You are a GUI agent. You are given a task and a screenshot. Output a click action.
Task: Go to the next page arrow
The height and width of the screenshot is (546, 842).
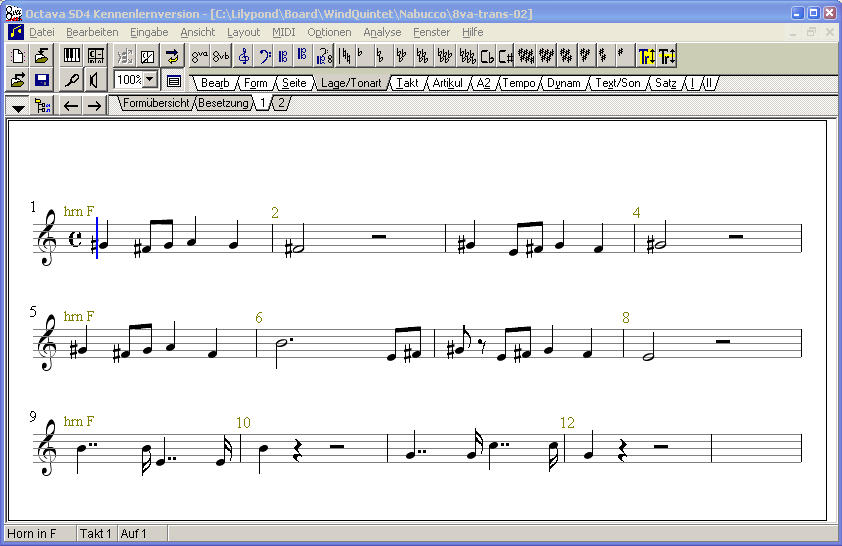93,106
